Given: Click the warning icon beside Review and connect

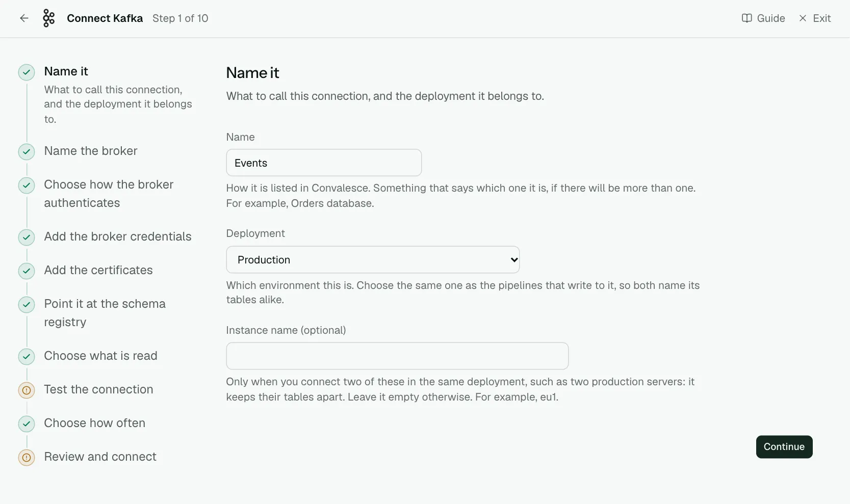Looking at the screenshot, I should pos(27,458).
